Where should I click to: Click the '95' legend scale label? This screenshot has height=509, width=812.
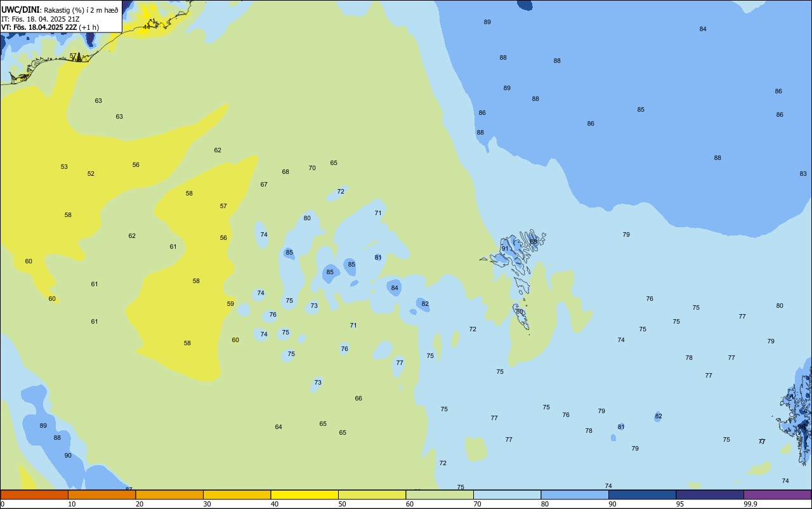tap(680, 504)
